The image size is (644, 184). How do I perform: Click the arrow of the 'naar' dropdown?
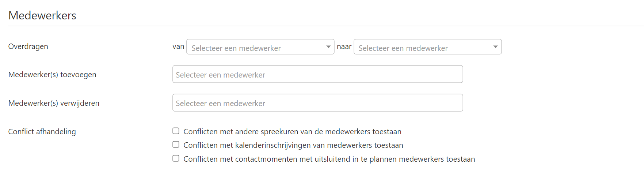click(x=496, y=47)
